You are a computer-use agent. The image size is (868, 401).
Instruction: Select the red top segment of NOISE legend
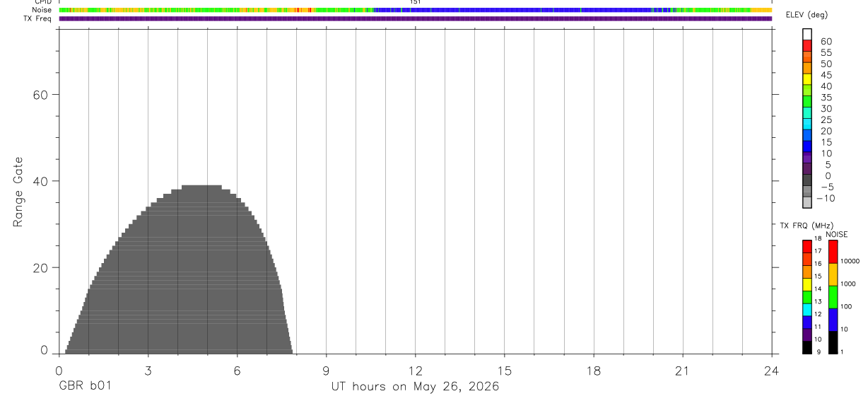point(833,252)
